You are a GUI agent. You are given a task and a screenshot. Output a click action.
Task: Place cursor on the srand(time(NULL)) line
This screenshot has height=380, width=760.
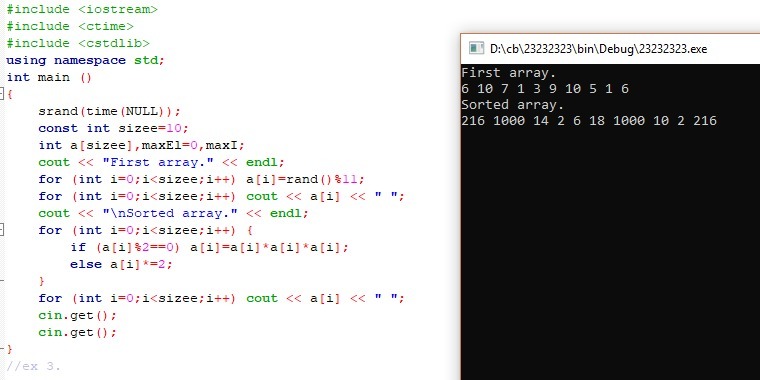click(x=110, y=111)
